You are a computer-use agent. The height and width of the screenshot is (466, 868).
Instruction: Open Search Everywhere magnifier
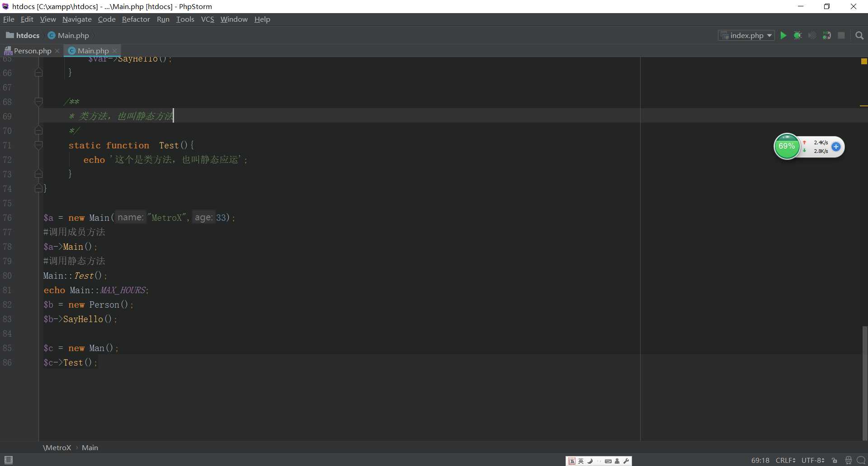(859, 35)
